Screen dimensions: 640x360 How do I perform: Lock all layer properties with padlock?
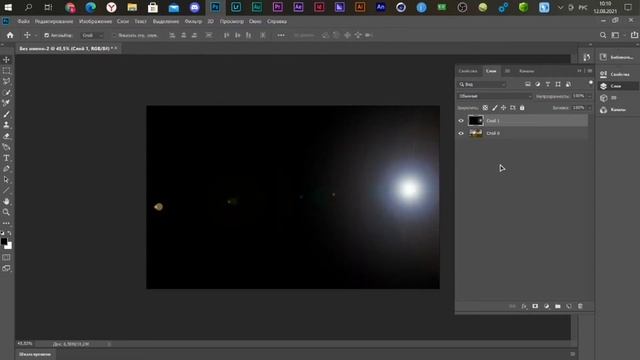(522, 108)
